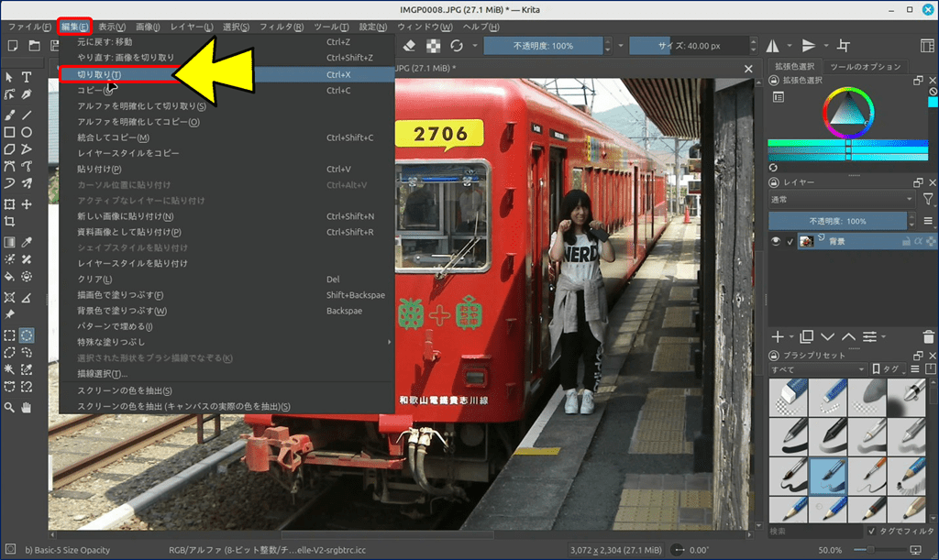The height and width of the screenshot is (560, 939).
Task: Choose 切り取り(T) from the edit menu
Action: coord(99,74)
